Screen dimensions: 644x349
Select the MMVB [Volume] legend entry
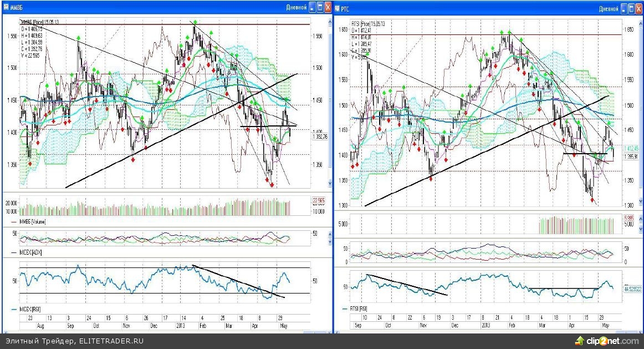(33, 222)
